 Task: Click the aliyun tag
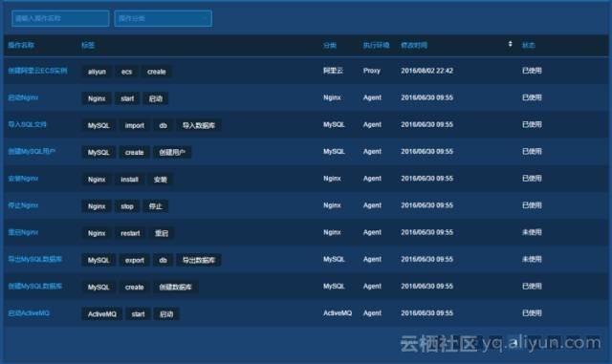tap(97, 72)
